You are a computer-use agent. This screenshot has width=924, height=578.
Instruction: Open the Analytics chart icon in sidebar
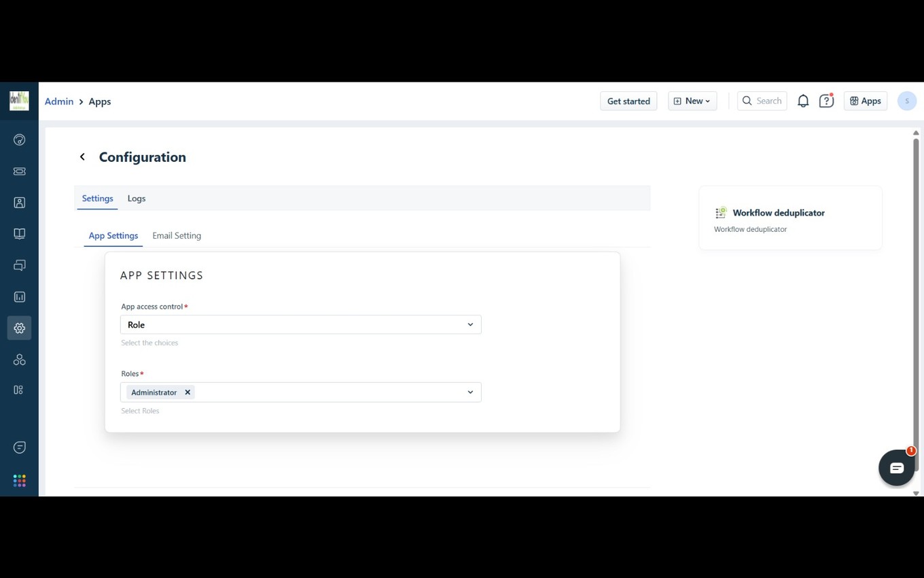19,296
